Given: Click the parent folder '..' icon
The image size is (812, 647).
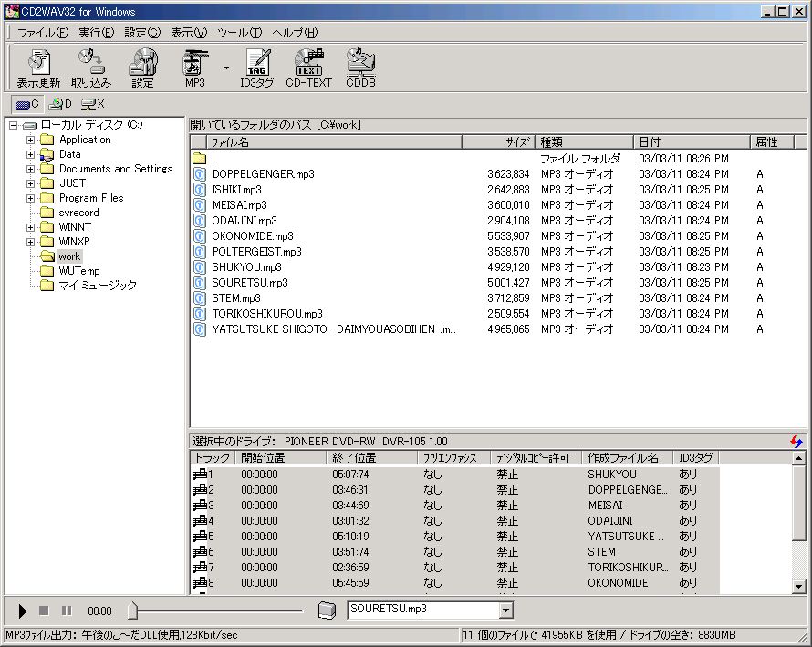Looking at the screenshot, I should click(x=200, y=159).
